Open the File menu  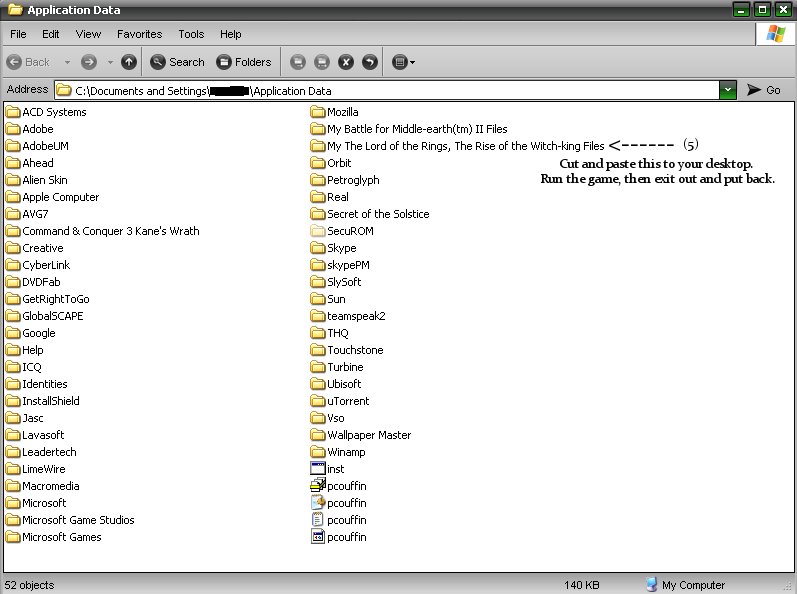[18, 34]
